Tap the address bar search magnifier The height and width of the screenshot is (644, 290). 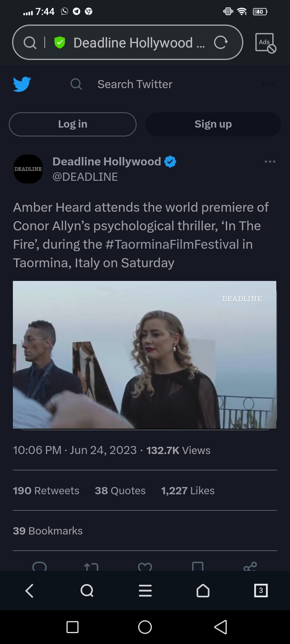[30, 42]
